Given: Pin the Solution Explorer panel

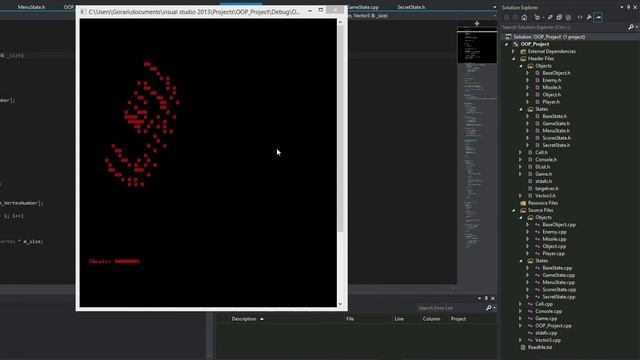Looking at the screenshot, I should (x=629, y=7).
